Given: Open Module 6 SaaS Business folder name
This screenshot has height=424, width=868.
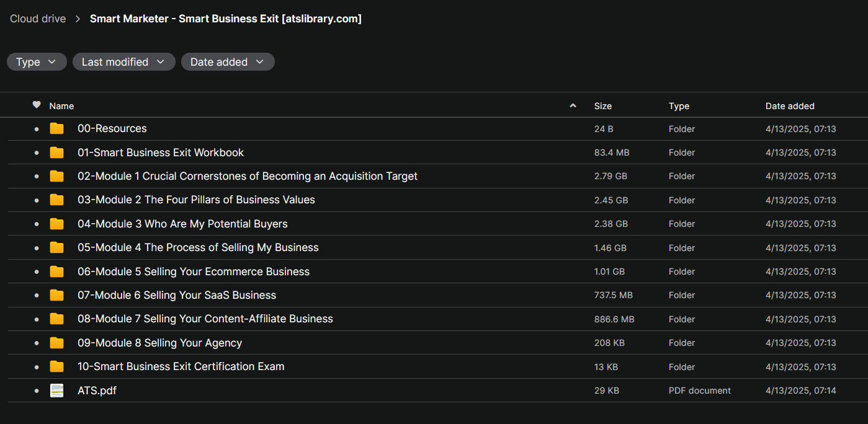Looking at the screenshot, I should (177, 295).
